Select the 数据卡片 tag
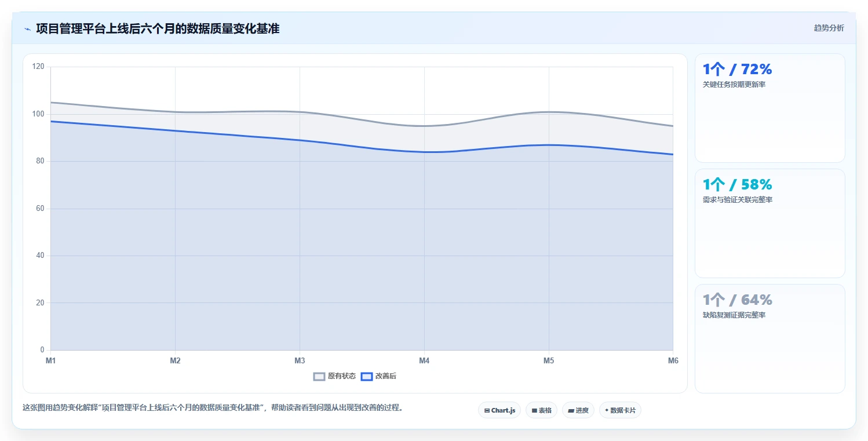This screenshot has height=441, width=868. pyautogui.click(x=620, y=410)
